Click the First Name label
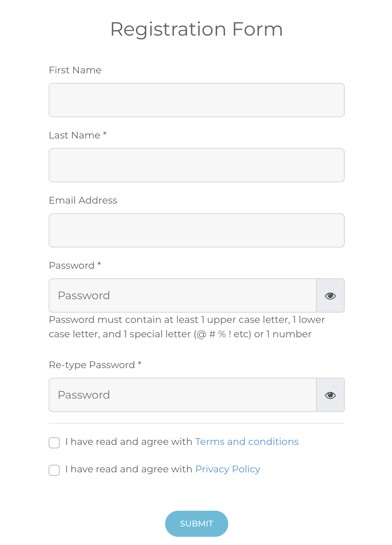The image size is (392, 545). (x=75, y=70)
